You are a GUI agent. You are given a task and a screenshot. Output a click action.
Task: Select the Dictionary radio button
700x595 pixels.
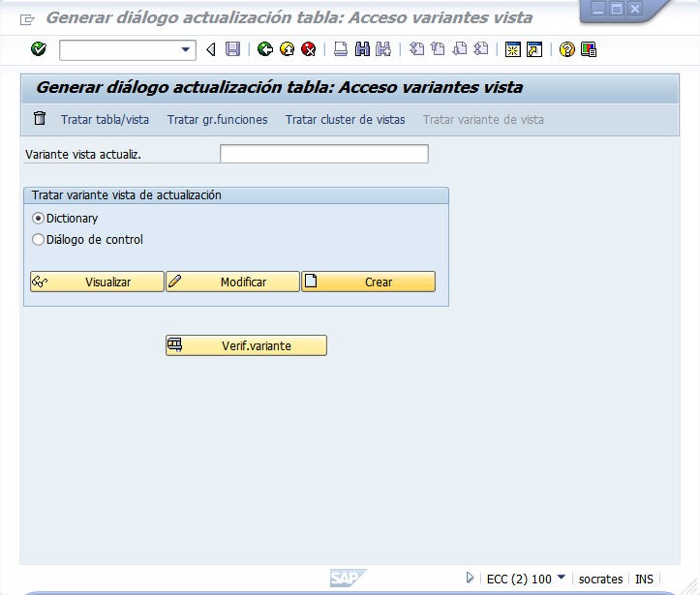[39, 219]
